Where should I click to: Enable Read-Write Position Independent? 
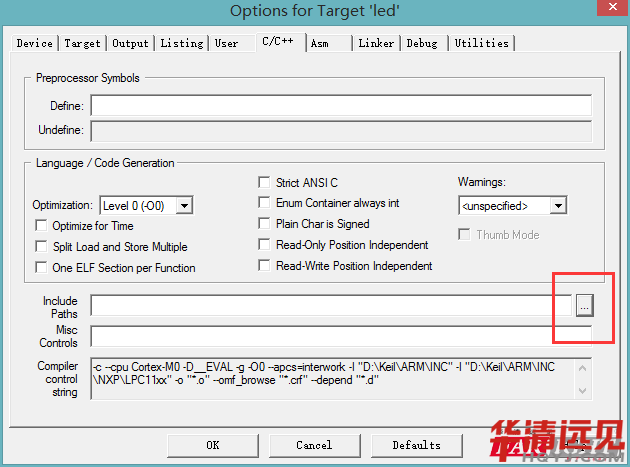click(265, 266)
